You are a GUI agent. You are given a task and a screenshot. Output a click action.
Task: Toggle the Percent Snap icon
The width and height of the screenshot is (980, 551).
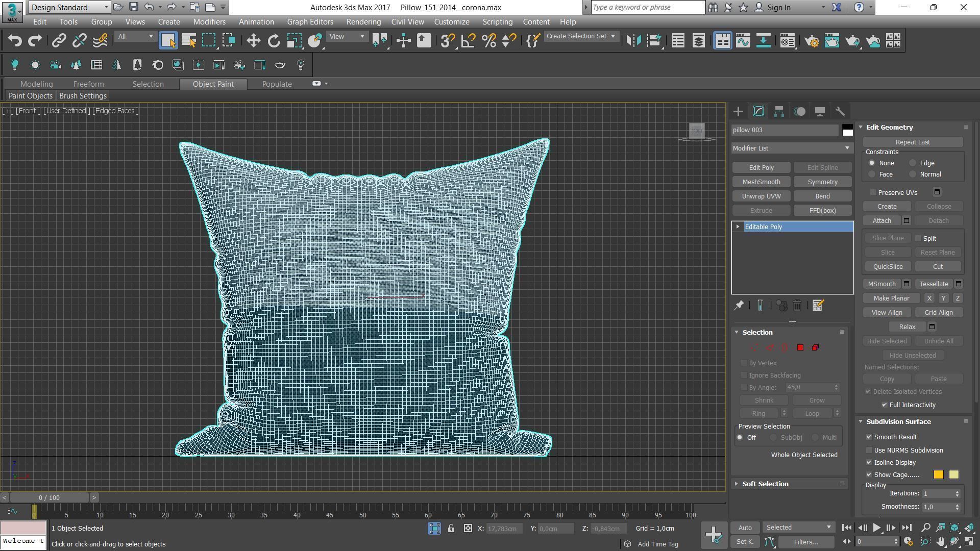(489, 41)
